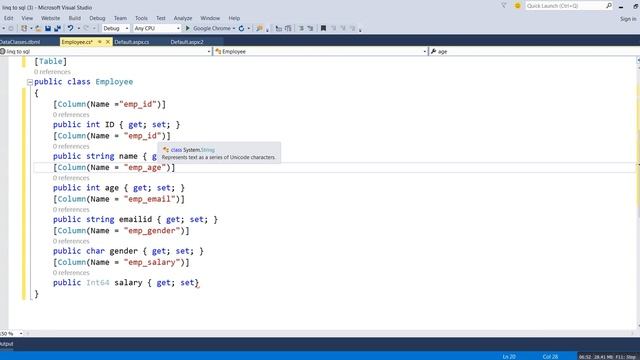Image resolution: width=640 pixels, height=360 pixels.
Task: Click the Employee class name in code
Action: [114, 82]
